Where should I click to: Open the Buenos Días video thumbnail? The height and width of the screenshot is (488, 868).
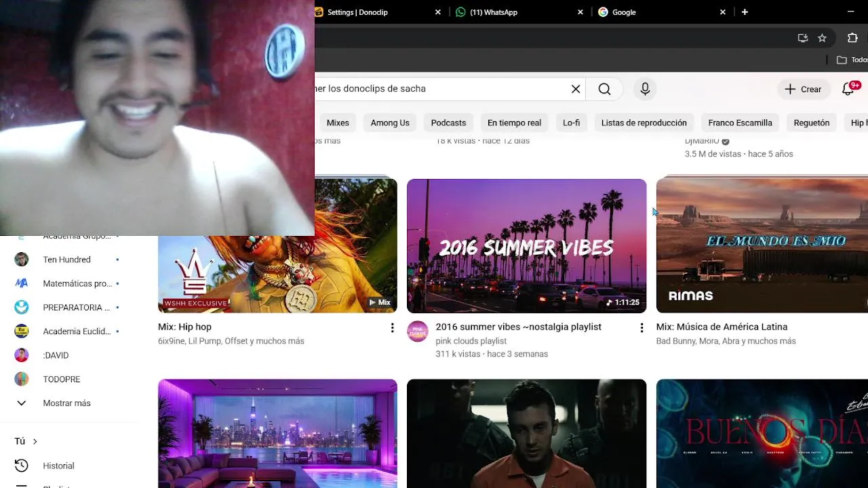point(762,434)
